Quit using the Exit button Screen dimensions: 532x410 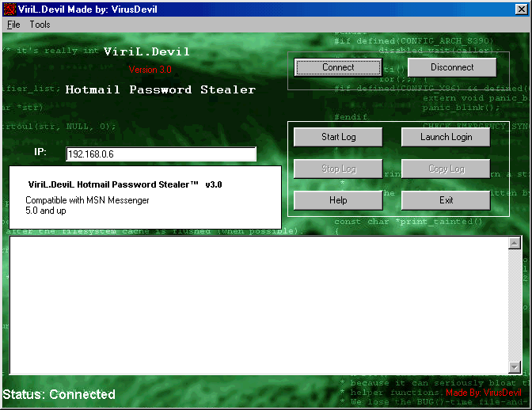(446, 200)
